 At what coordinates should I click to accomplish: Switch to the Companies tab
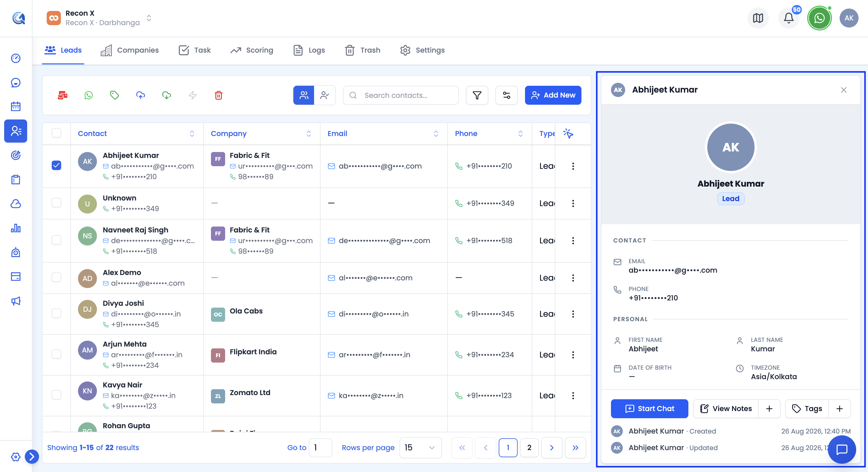point(130,50)
